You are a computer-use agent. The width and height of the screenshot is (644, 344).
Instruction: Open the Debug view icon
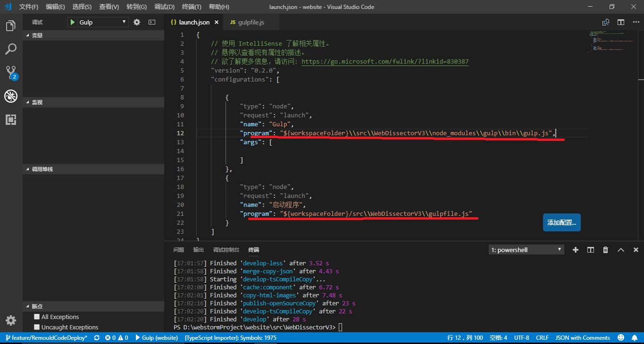point(11,96)
